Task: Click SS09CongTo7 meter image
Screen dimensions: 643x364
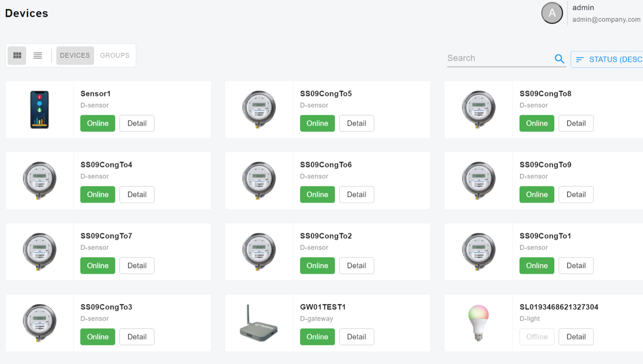Action: [x=39, y=252]
